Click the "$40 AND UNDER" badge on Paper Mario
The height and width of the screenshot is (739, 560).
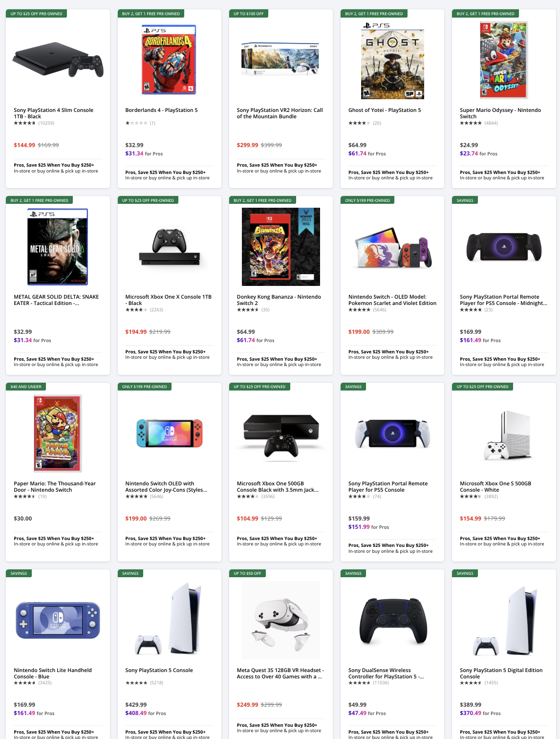26,386
